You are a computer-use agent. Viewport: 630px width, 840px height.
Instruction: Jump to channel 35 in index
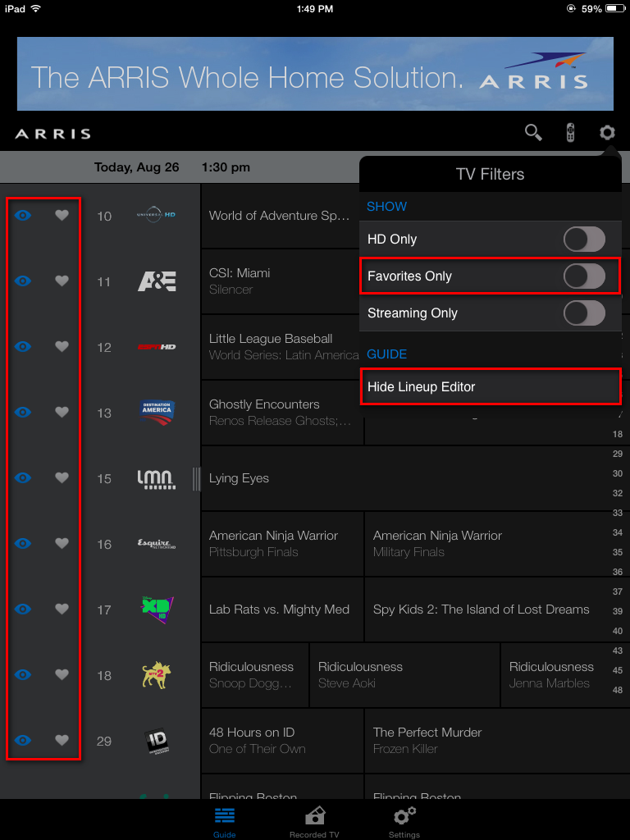pyautogui.click(x=618, y=552)
